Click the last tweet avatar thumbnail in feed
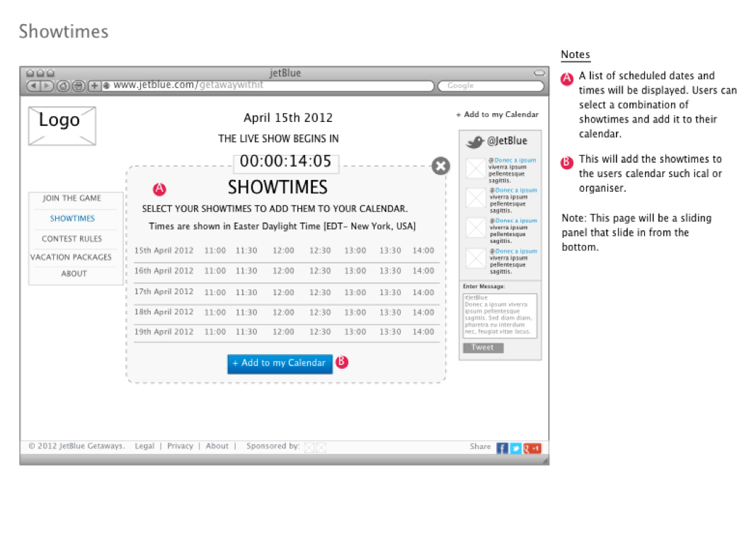This screenshot has width=756, height=541. coord(476,258)
